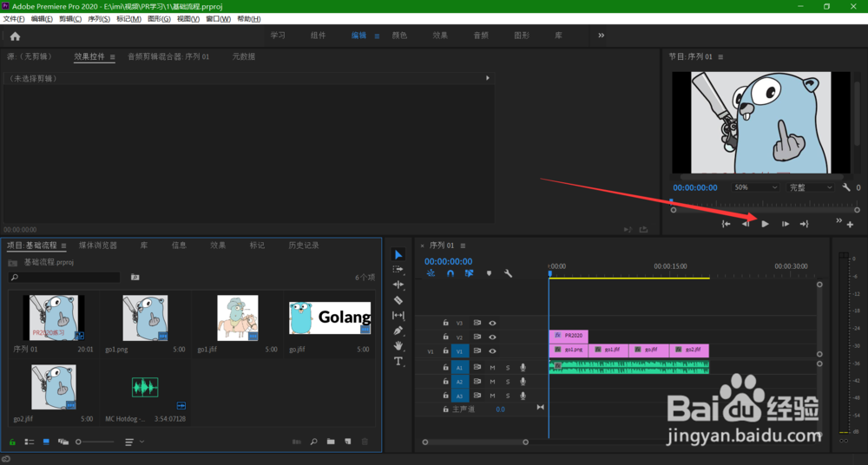The height and width of the screenshot is (465, 868).
Task: Select the Ripple Edit tool
Action: pos(398,285)
